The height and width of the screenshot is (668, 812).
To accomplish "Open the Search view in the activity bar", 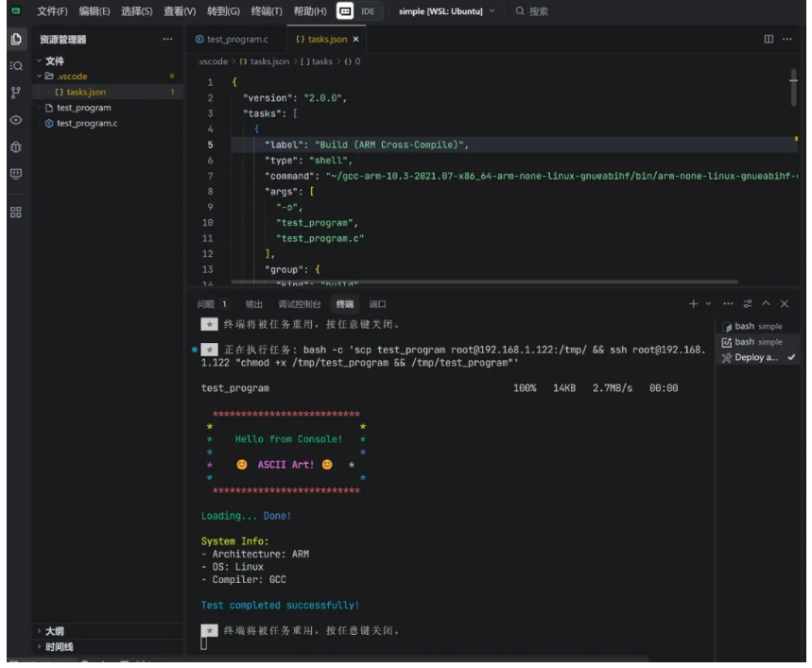I will click(x=15, y=66).
